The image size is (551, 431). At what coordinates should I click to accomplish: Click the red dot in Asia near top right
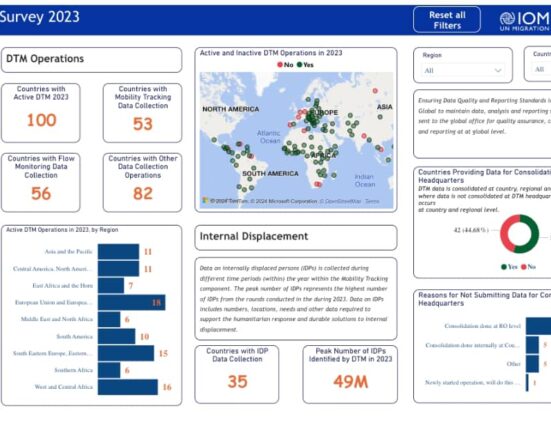[375, 91]
